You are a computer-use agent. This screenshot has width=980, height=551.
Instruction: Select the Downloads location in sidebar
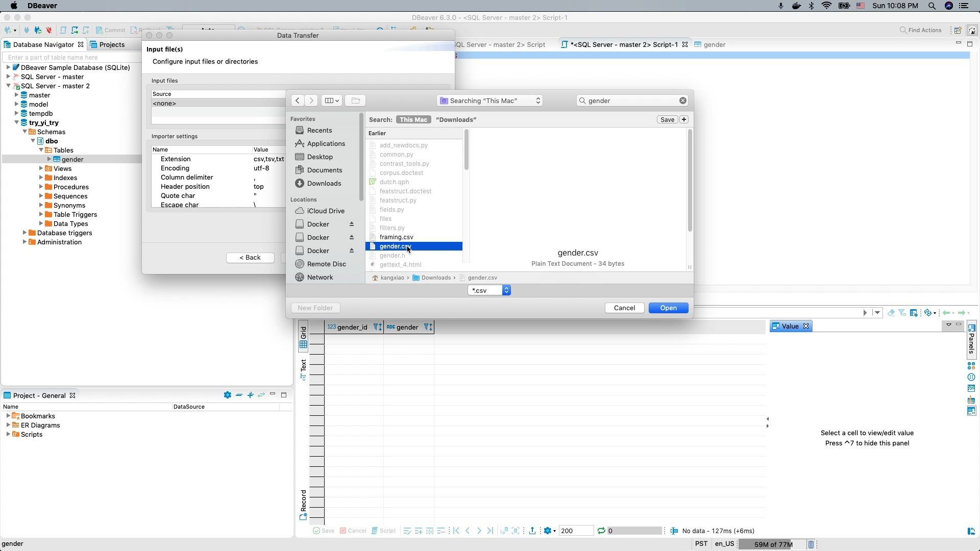coord(324,183)
